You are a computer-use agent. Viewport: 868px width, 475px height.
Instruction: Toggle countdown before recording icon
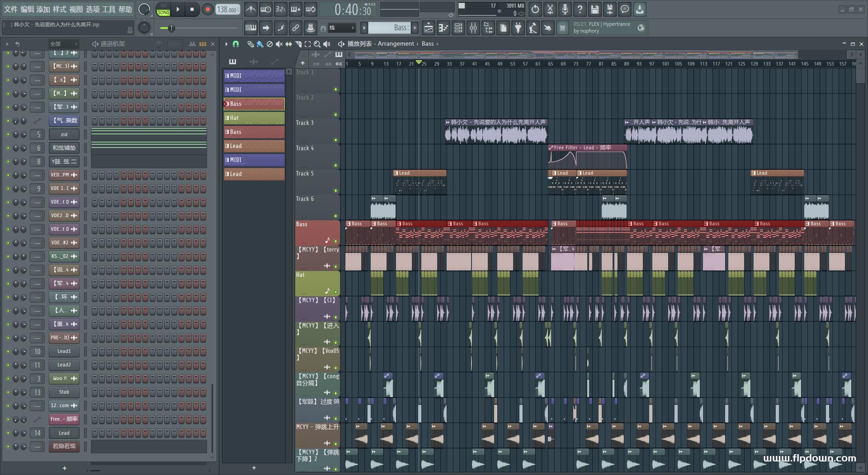coord(281,9)
